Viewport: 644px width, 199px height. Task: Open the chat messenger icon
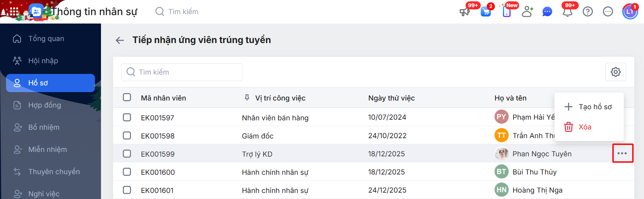tap(547, 12)
